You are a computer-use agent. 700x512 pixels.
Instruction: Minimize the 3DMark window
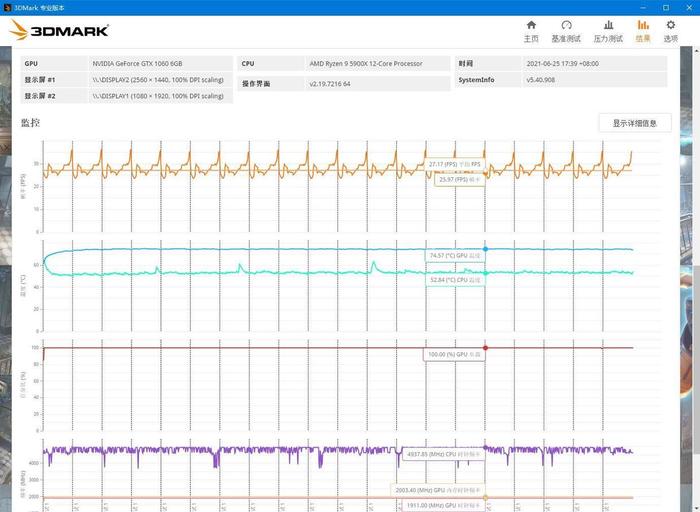pyautogui.click(x=643, y=8)
